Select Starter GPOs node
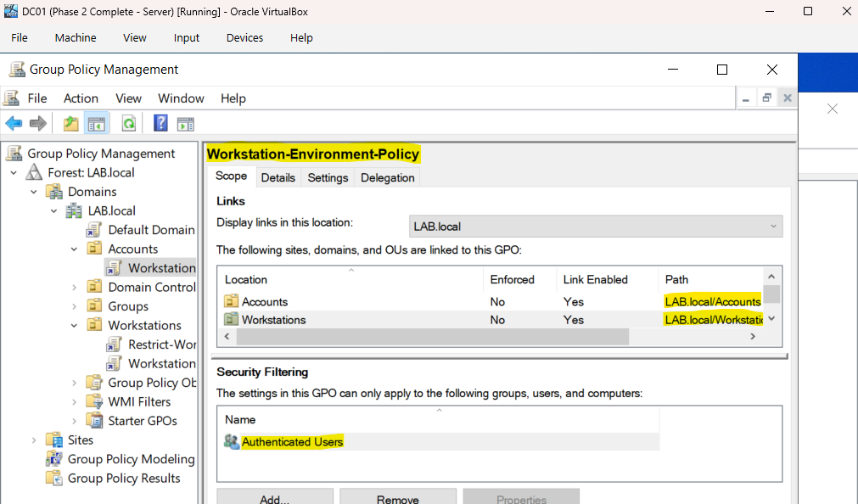The image size is (858, 504). pos(143,422)
